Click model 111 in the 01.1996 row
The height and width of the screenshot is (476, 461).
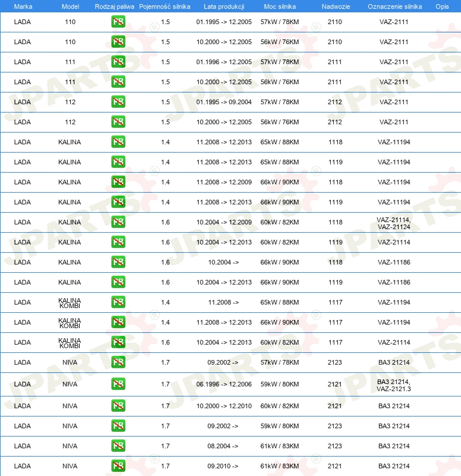tap(70, 62)
